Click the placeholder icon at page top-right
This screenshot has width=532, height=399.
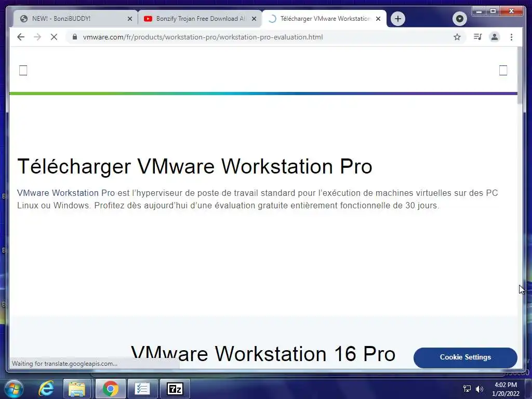click(503, 70)
